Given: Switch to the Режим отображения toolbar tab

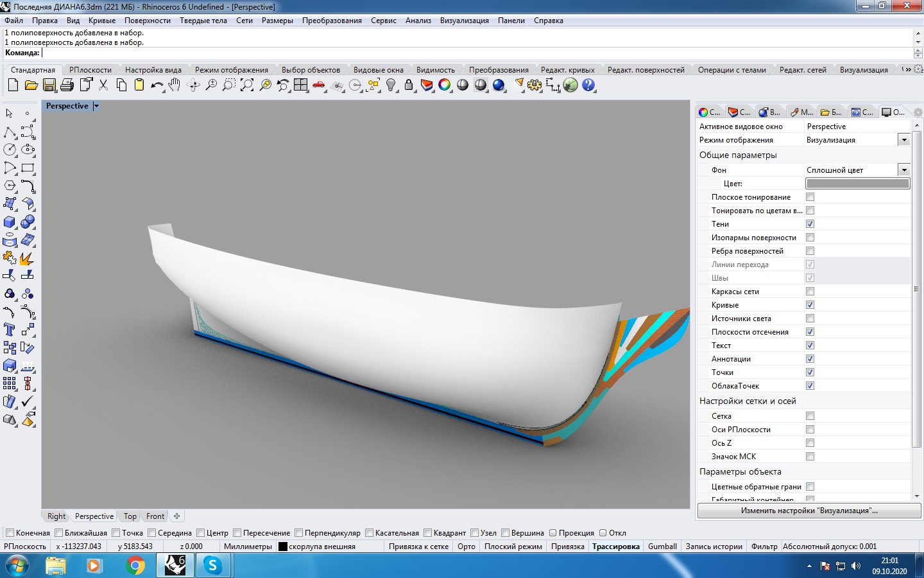Looking at the screenshot, I should click(232, 70).
